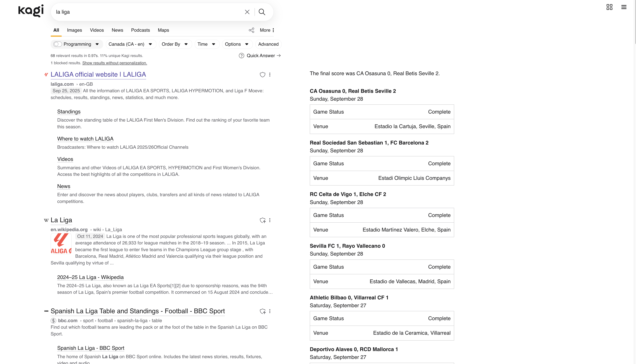Click the share results icon
This screenshot has height=364, width=636.
251,30
